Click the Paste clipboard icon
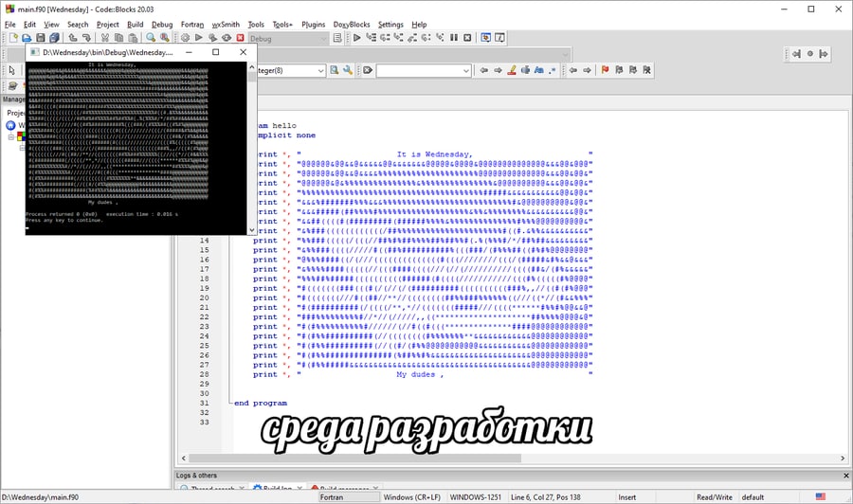 (x=132, y=38)
